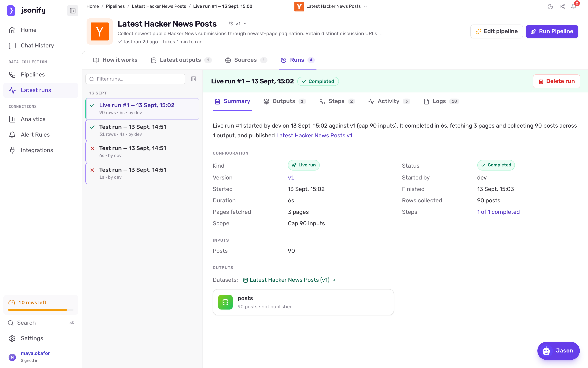Viewport: 588px width, 368px height.
Task: Click the Completed status badge in run header
Action: coord(318,81)
